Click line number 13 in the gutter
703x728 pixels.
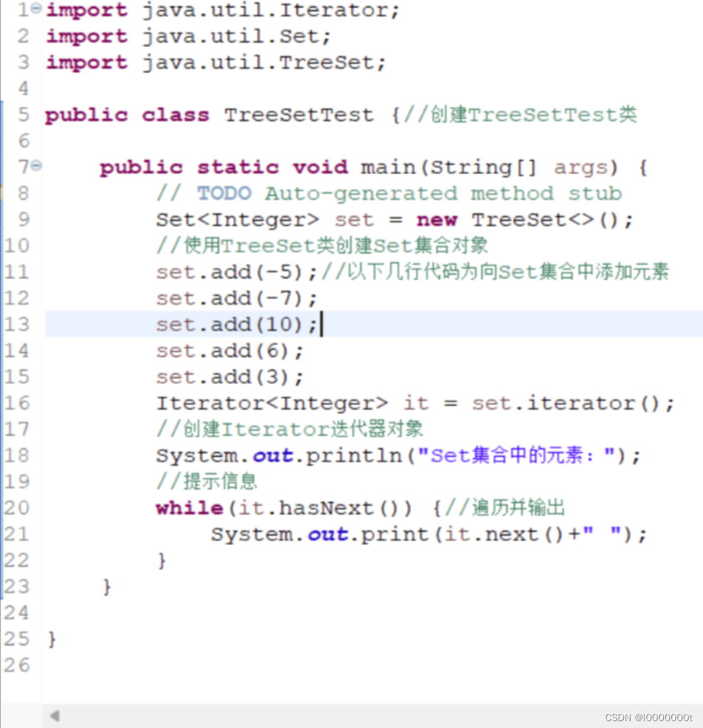tap(17, 324)
